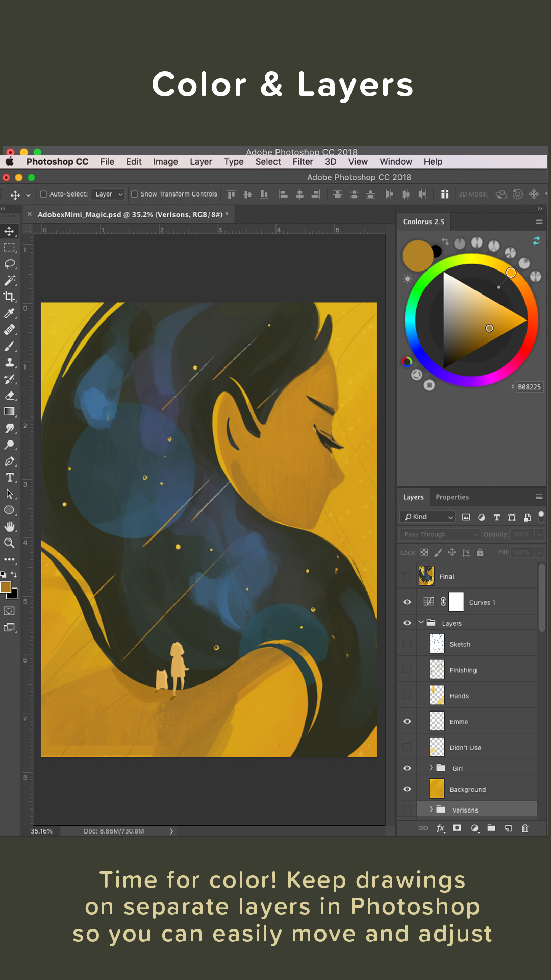
Task: Click the add layer mask icon
Action: click(x=457, y=828)
